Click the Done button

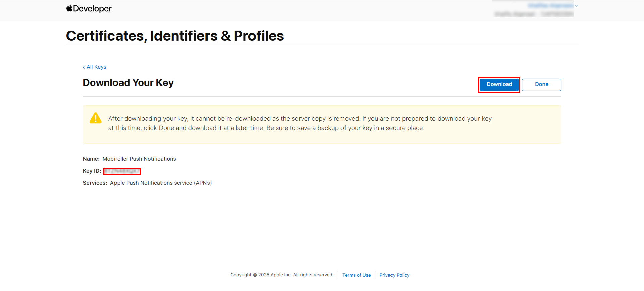coord(541,85)
